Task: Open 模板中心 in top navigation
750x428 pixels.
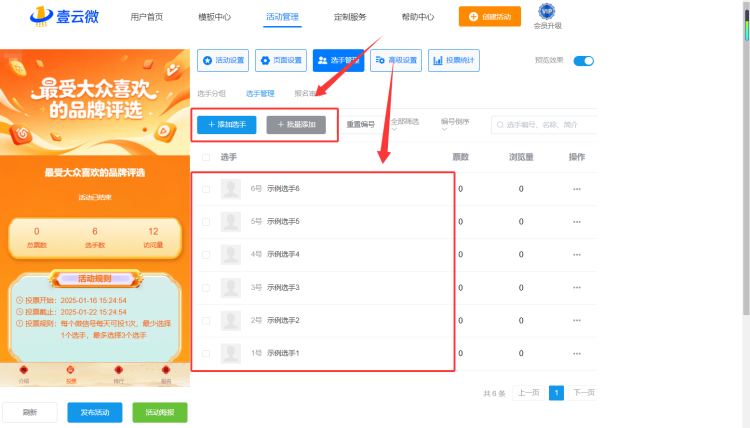Action: coord(214,17)
